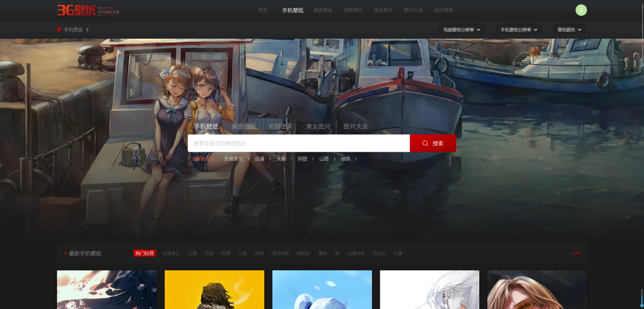Click the 山路 suggestion below the search box
This screenshot has height=309, width=644.
tap(324, 159)
